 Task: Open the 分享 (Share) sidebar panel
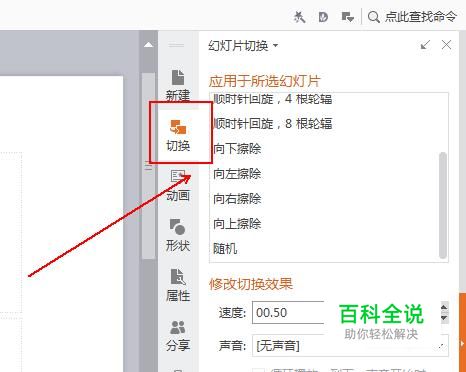178,335
